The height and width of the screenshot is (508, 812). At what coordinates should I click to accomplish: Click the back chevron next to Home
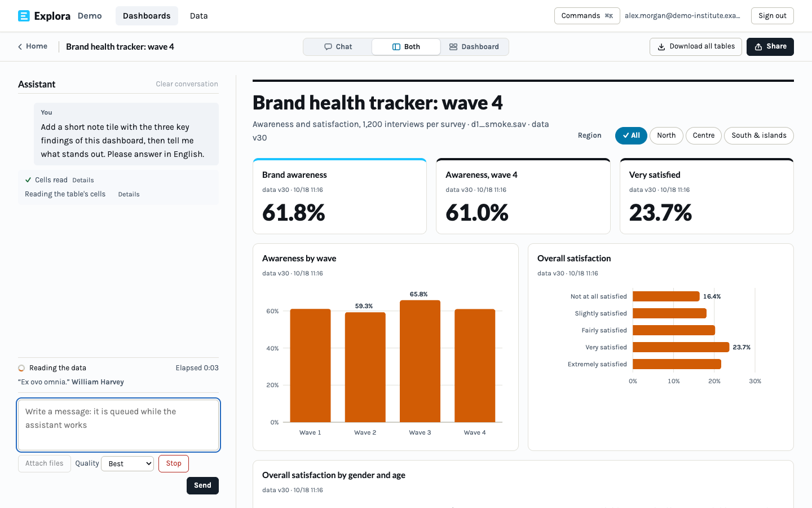pyautogui.click(x=20, y=47)
